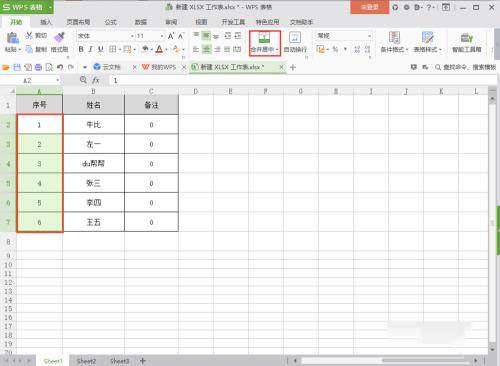Open the Conditional Formatting dropdown
Screen dimensions: 500x366
pyautogui.click(x=394, y=49)
